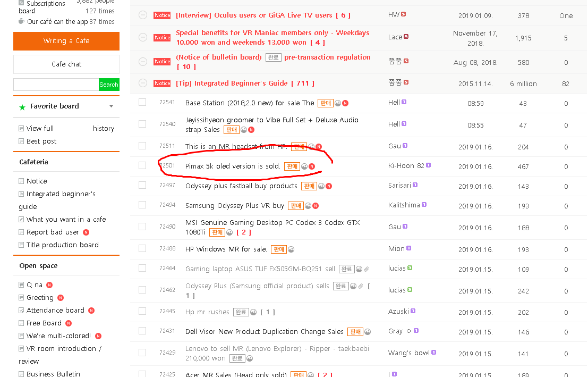Click the red N badge next to Report bad user
Image resolution: width=588 pixels, height=377 pixels.
pyautogui.click(x=86, y=232)
